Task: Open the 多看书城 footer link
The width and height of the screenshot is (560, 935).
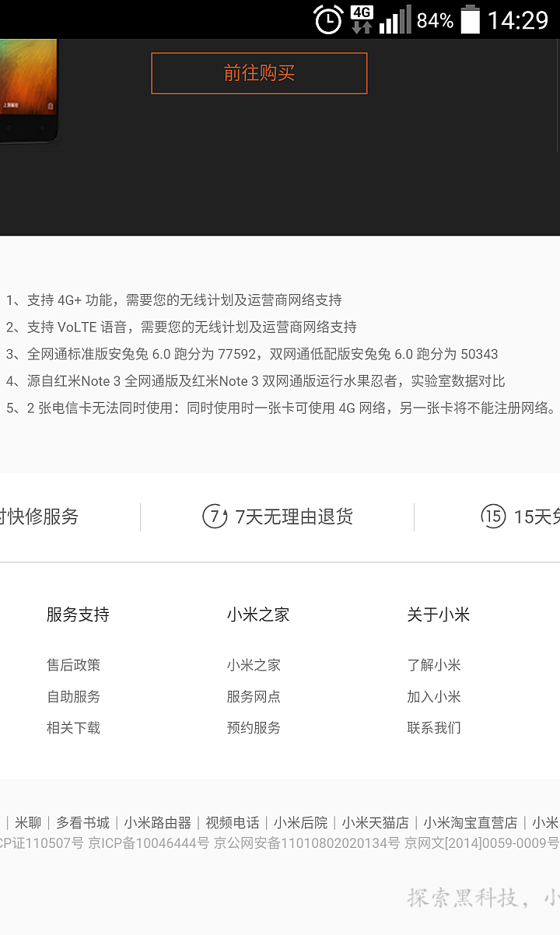Action: point(82,822)
